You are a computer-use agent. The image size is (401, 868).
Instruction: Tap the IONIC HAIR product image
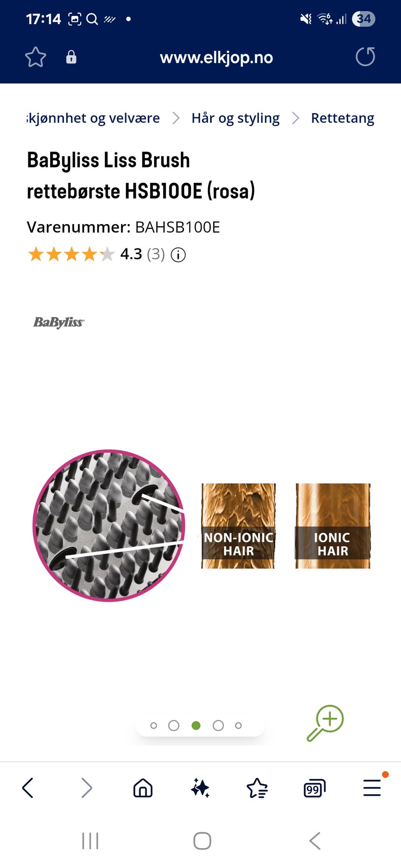[x=333, y=526]
